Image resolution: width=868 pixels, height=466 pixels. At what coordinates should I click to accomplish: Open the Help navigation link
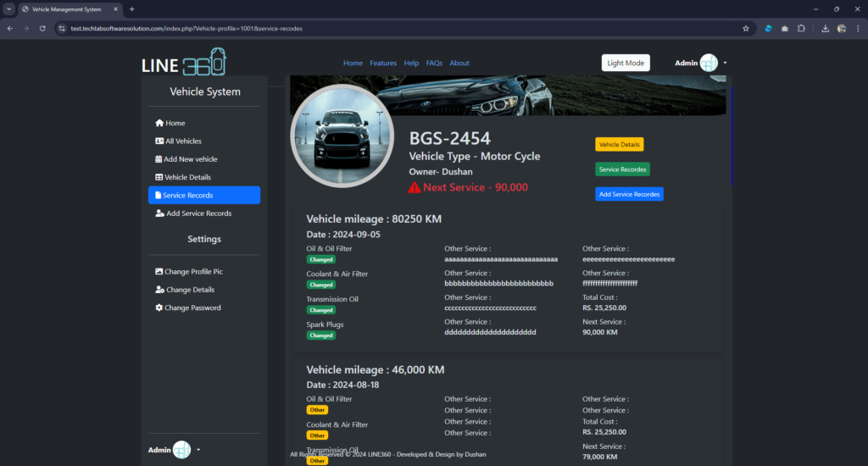pyautogui.click(x=411, y=63)
